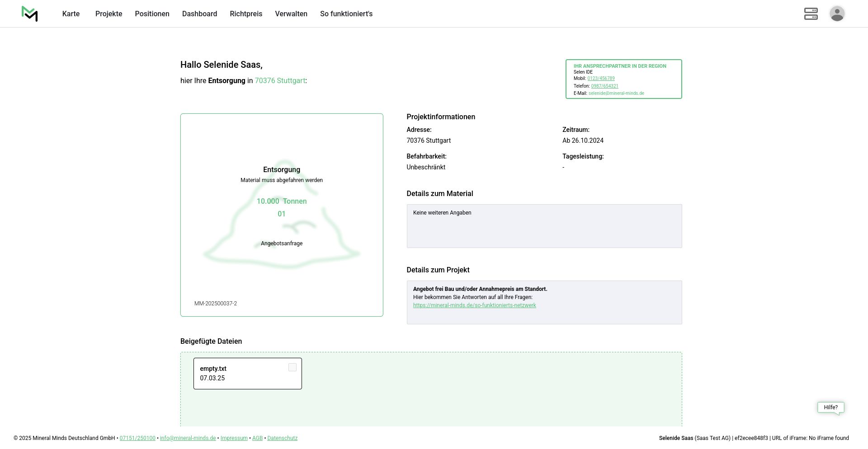868x449 pixels.
Task: Open the server list icon
Action: click(811, 14)
